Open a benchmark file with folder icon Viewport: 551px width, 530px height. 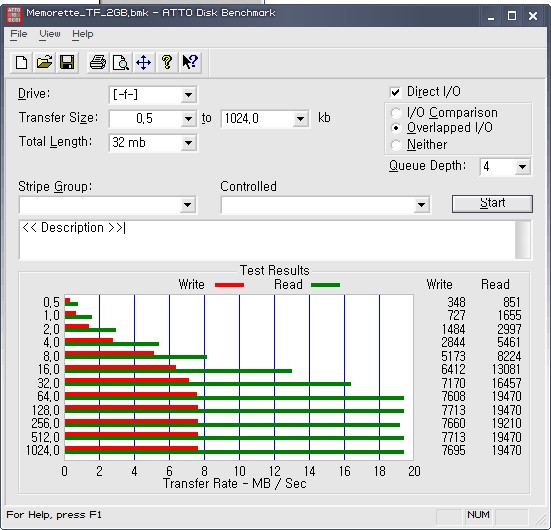(44, 63)
